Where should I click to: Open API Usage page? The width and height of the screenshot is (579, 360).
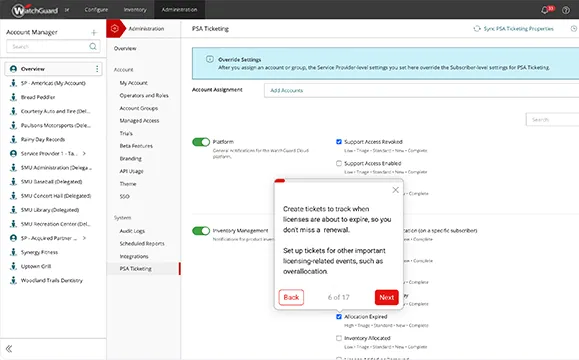(131, 171)
